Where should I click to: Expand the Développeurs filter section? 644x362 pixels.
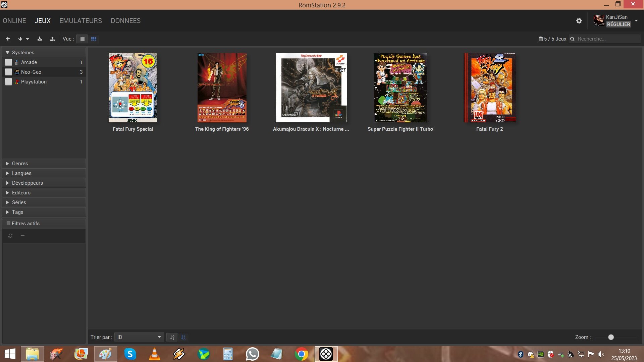(44, 183)
